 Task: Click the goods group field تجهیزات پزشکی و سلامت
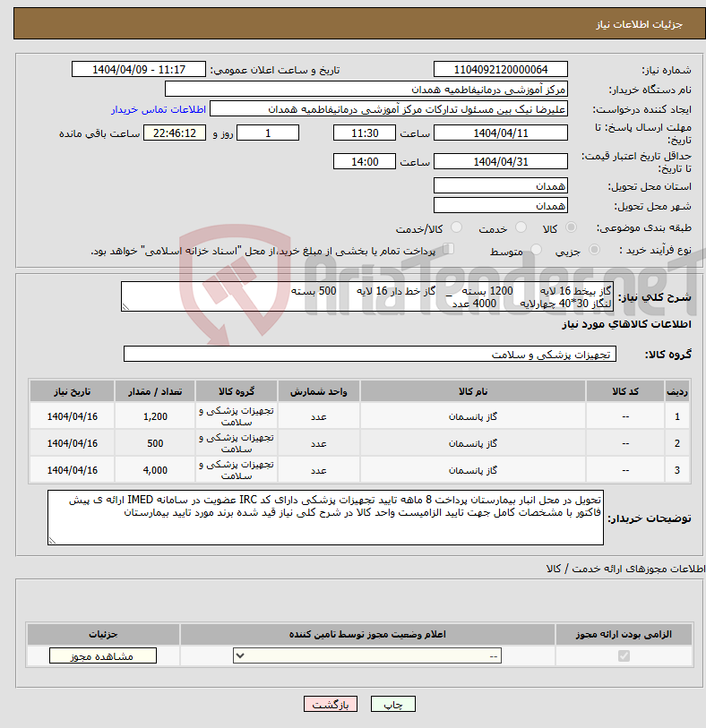pyautogui.click(x=370, y=355)
